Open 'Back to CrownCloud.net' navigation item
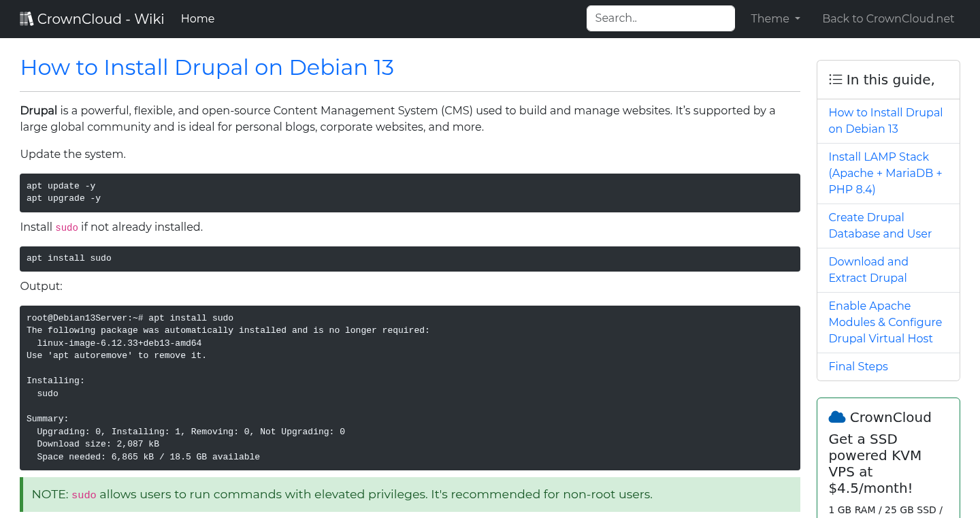 pyautogui.click(x=888, y=18)
